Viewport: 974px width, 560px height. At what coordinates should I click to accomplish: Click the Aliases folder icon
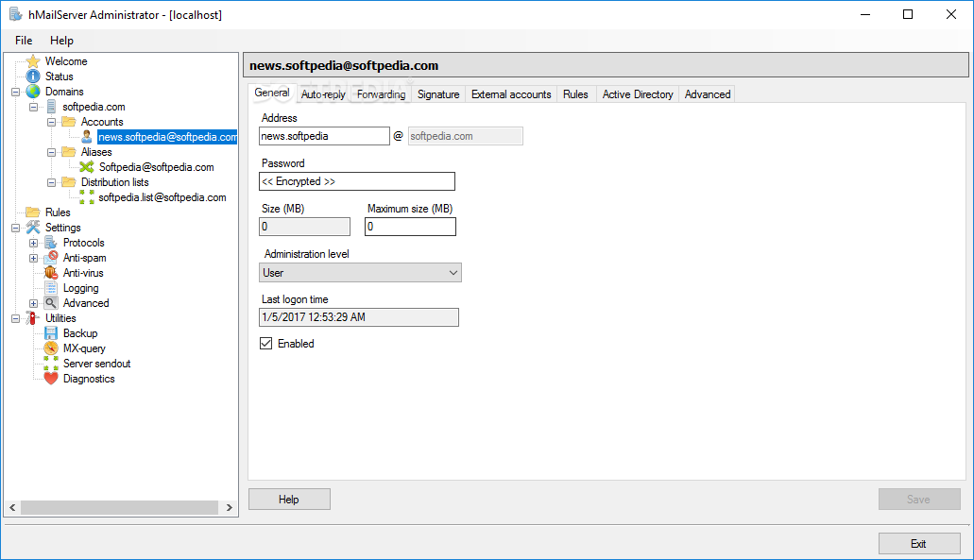69,152
